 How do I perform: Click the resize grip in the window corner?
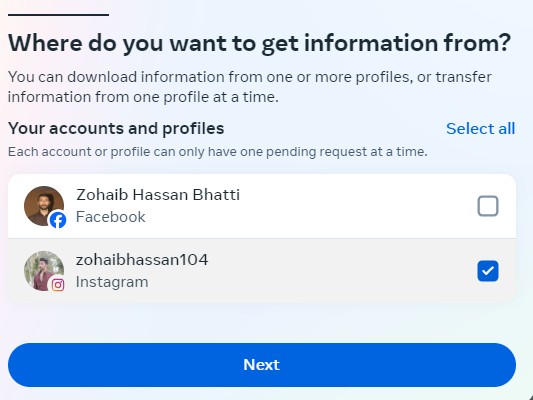531,397
